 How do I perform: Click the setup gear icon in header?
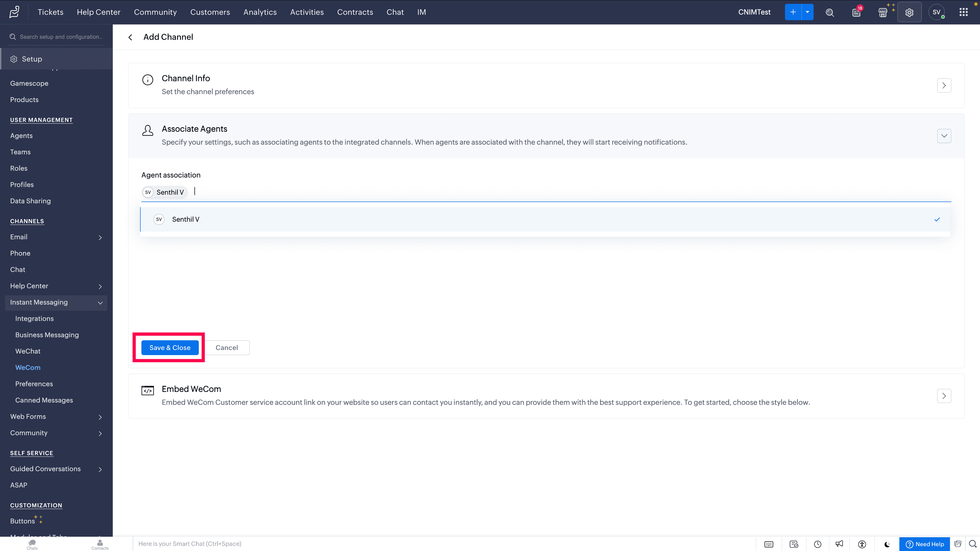point(909,12)
